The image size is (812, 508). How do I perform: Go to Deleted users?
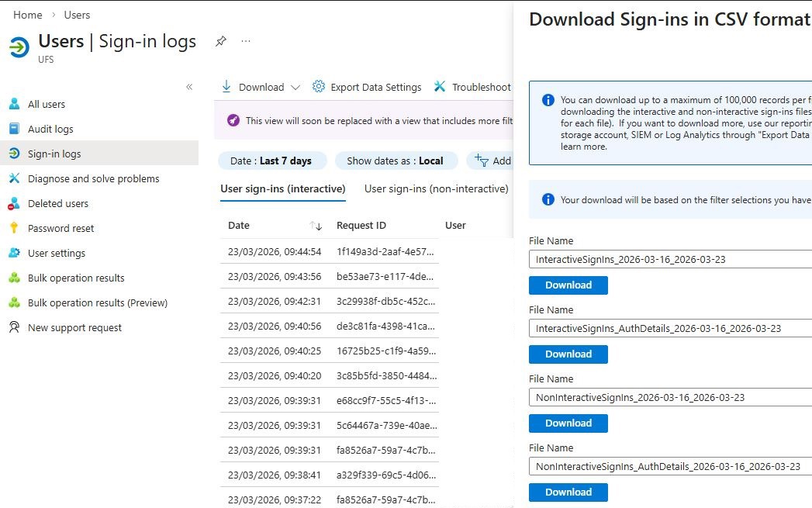point(58,203)
